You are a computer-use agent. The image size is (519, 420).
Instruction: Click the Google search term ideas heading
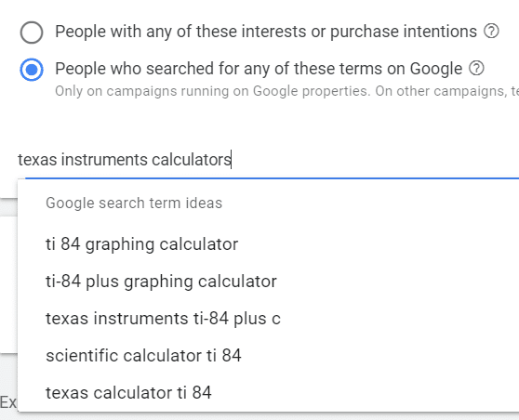click(x=134, y=203)
